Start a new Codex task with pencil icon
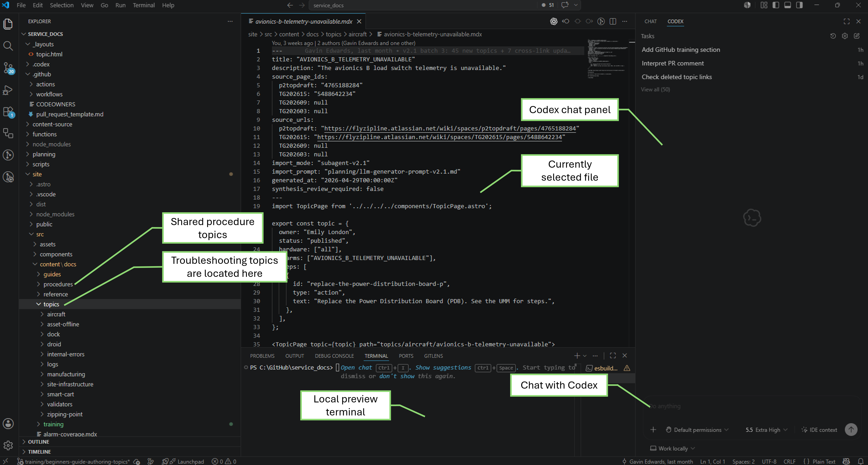868x465 pixels. tap(857, 36)
